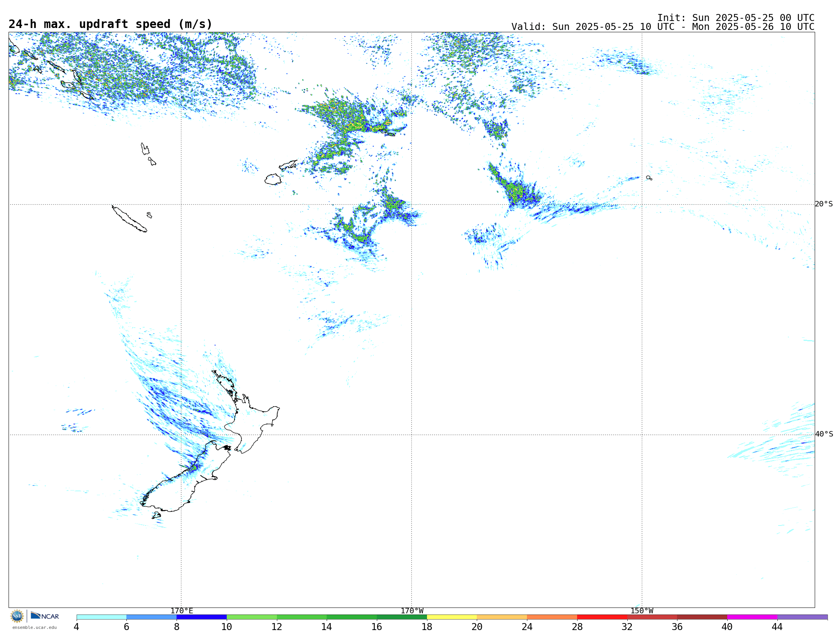Click the dark green 16–18 colorbar swatch
840x632 pixels.
pos(402,617)
